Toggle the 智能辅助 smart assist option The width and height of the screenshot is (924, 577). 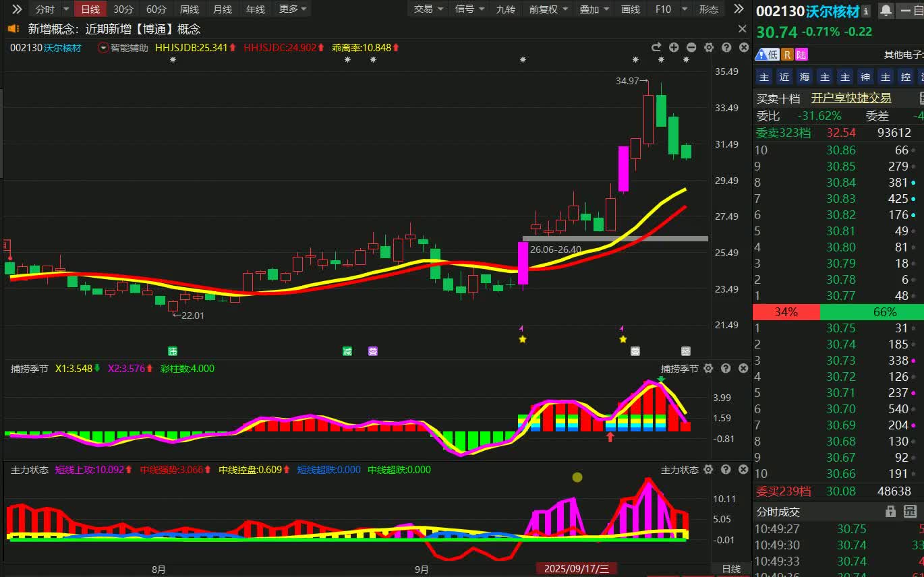click(x=123, y=48)
